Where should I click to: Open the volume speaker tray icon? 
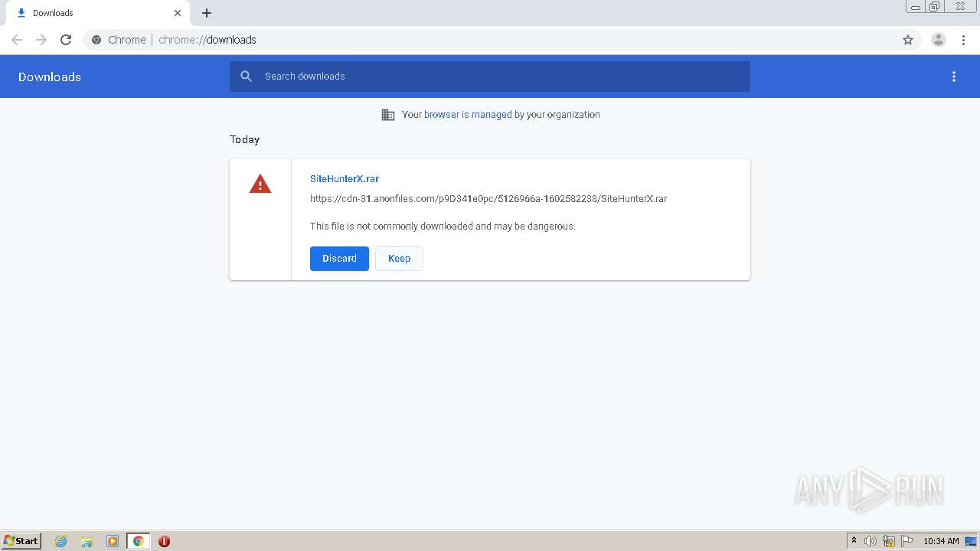coord(871,541)
